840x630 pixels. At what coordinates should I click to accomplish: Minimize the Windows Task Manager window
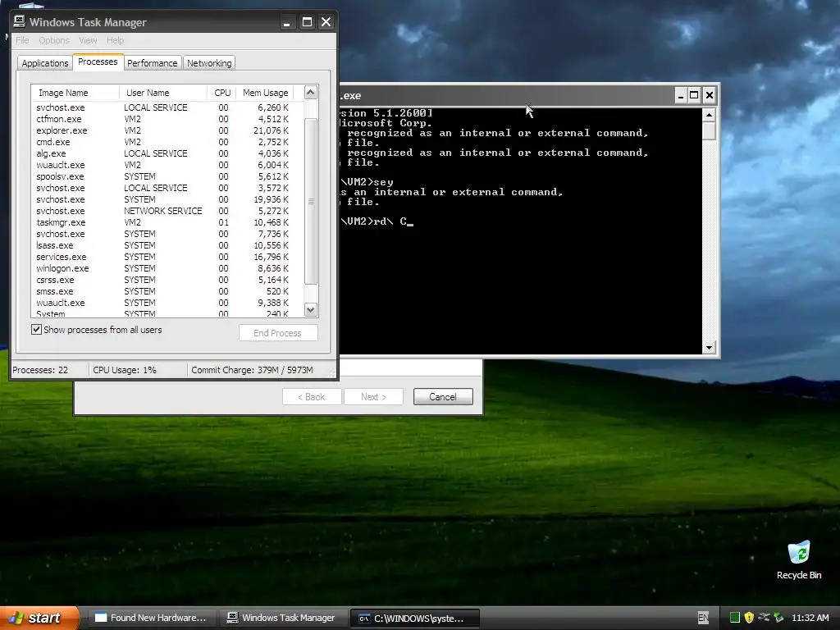click(x=286, y=22)
